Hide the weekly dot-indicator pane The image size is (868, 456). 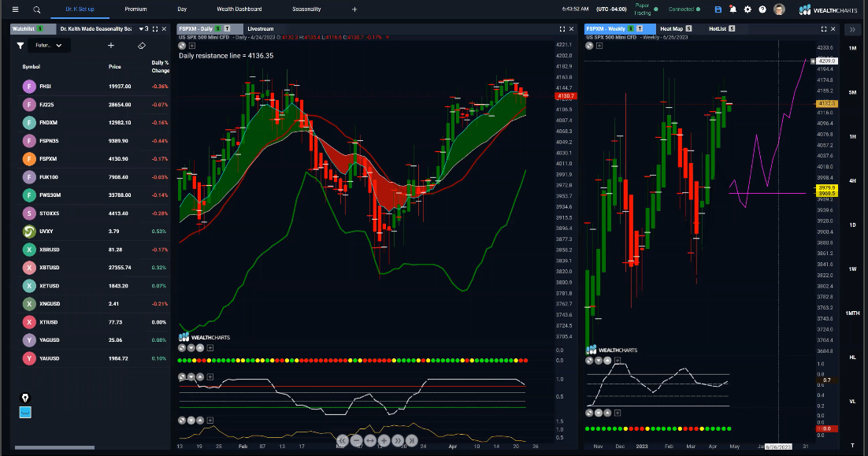(589, 413)
